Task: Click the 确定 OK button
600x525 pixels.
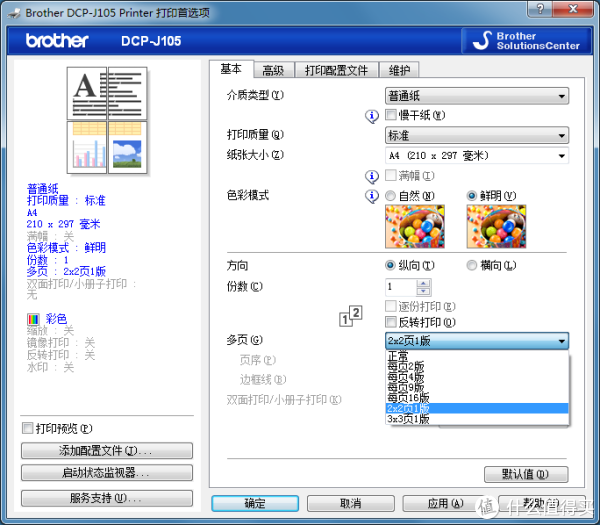Action: click(x=255, y=503)
